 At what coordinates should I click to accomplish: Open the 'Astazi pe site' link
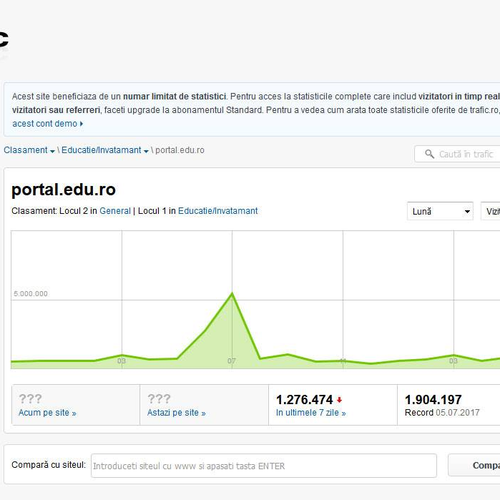pos(176,413)
